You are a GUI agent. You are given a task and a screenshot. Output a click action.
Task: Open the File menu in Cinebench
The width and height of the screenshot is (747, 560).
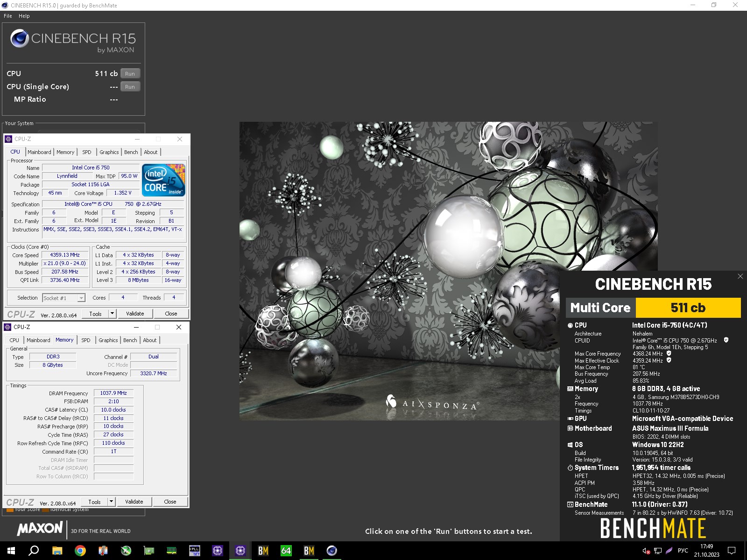[x=8, y=16]
